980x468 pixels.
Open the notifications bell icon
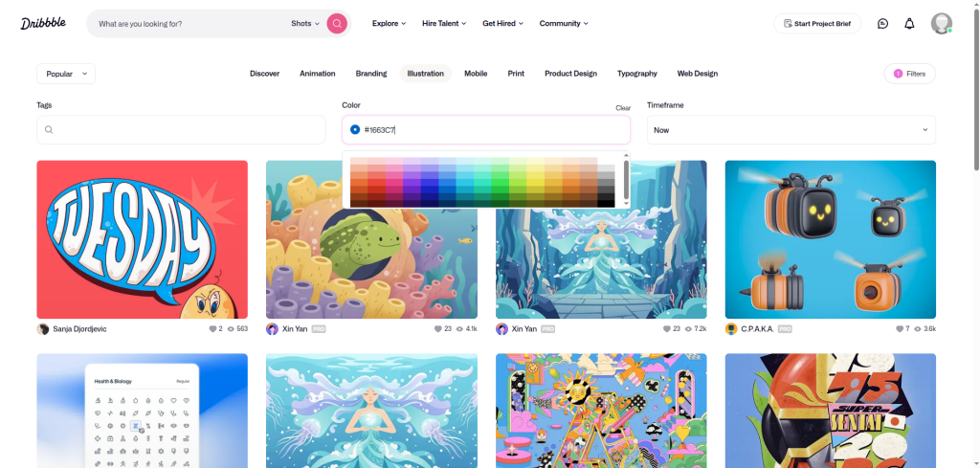tap(909, 24)
